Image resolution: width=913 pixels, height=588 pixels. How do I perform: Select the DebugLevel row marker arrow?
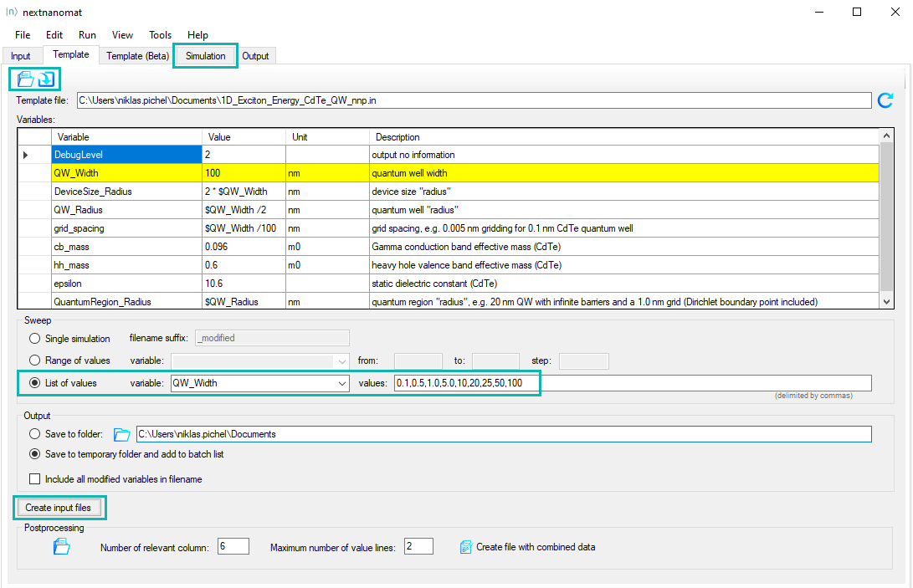click(x=24, y=155)
